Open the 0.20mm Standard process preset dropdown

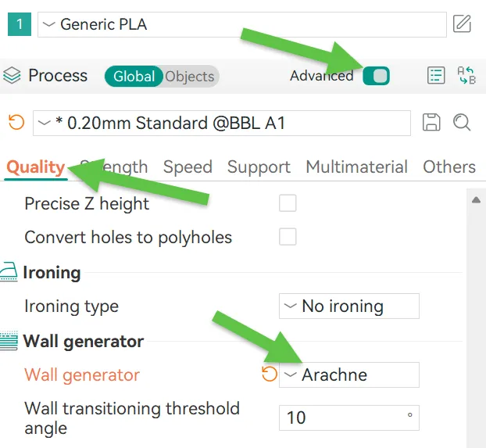pos(222,123)
